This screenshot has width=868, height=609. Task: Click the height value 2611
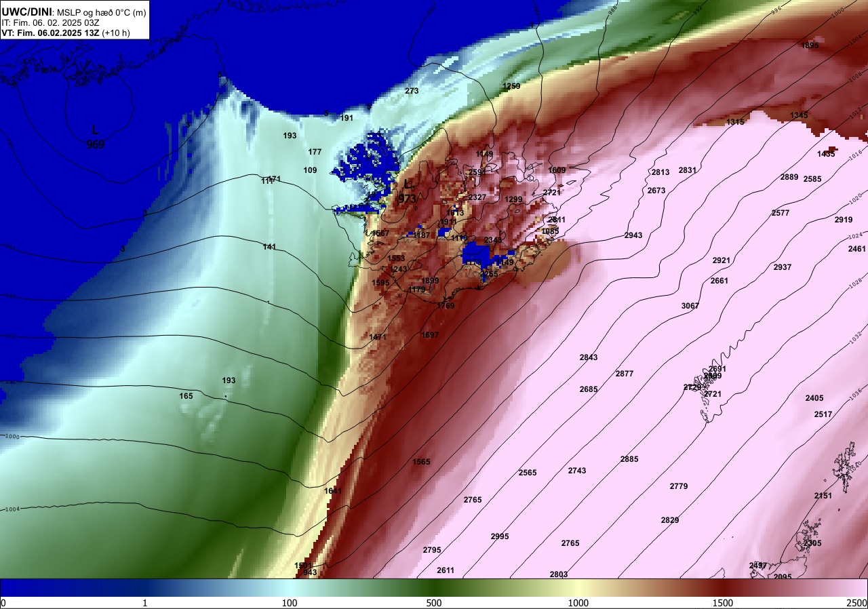[x=446, y=570]
